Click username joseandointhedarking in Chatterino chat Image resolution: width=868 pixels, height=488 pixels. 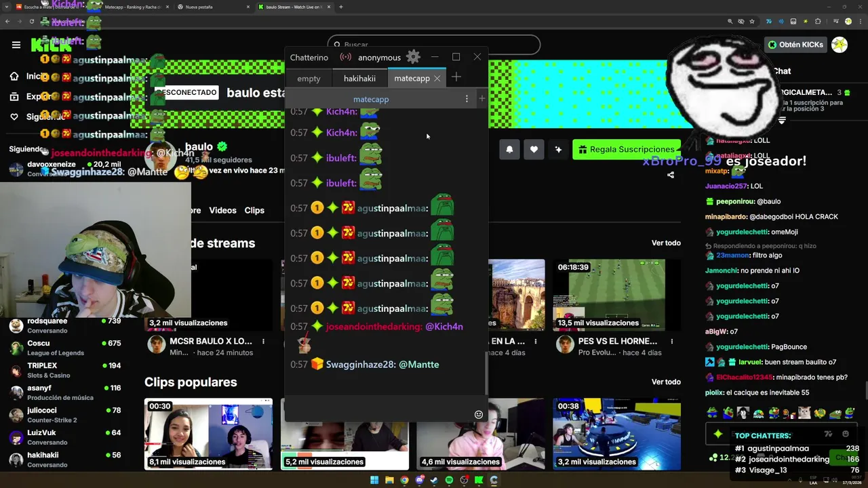(374, 327)
